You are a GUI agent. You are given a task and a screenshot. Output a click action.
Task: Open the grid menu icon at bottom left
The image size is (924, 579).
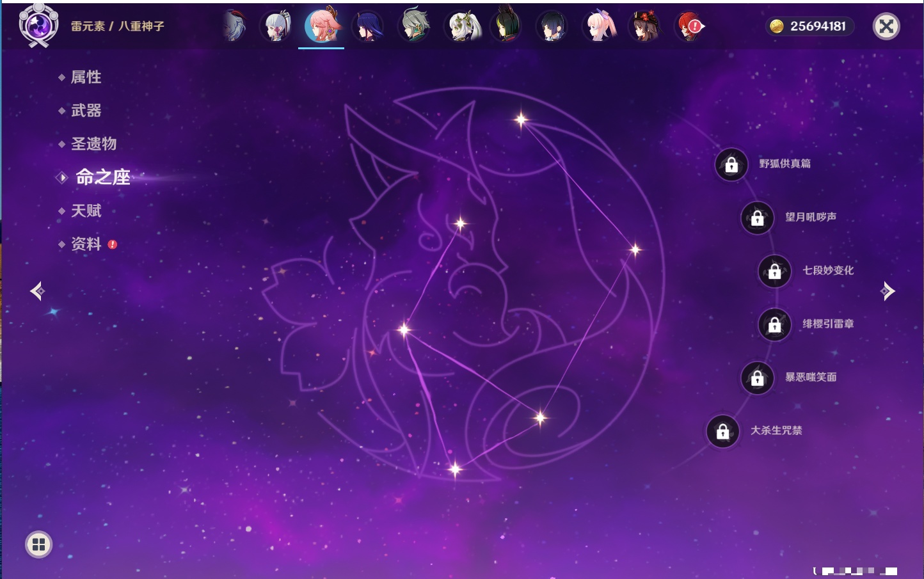(x=38, y=544)
